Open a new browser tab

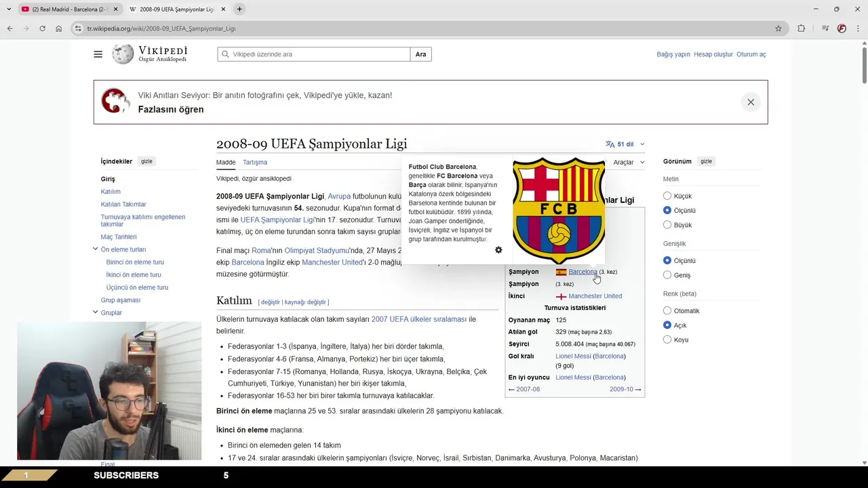[x=239, y=9]
